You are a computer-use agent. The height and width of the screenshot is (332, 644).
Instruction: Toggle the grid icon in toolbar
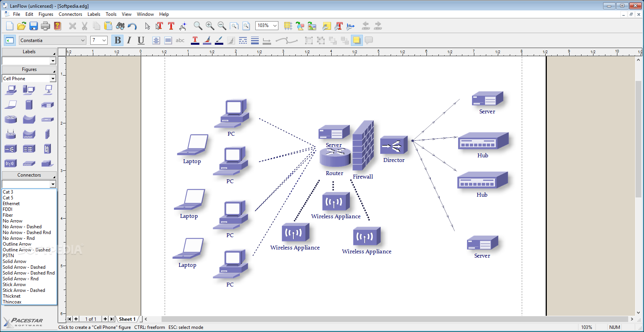click(x=288, y=26)
